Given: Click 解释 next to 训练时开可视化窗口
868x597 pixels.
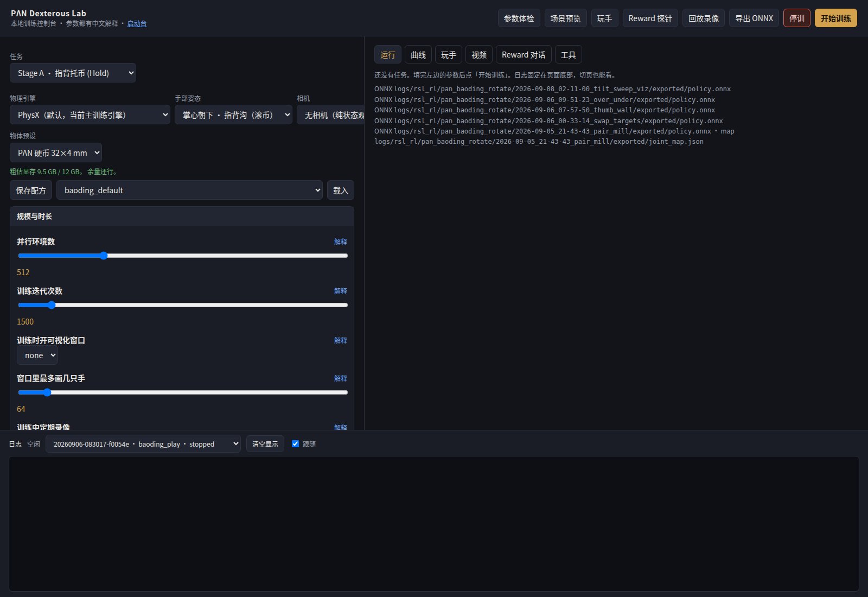Looking at the screenshot, I should tap(341, 340).
